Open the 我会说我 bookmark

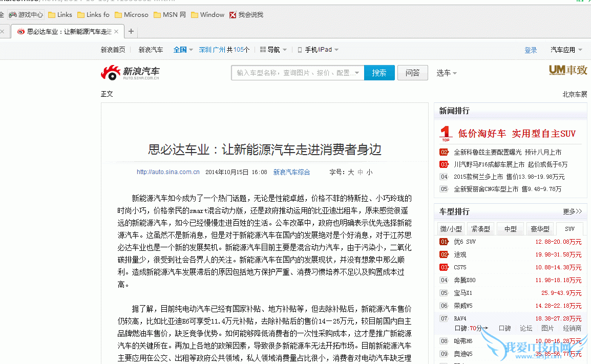[246, 15]
